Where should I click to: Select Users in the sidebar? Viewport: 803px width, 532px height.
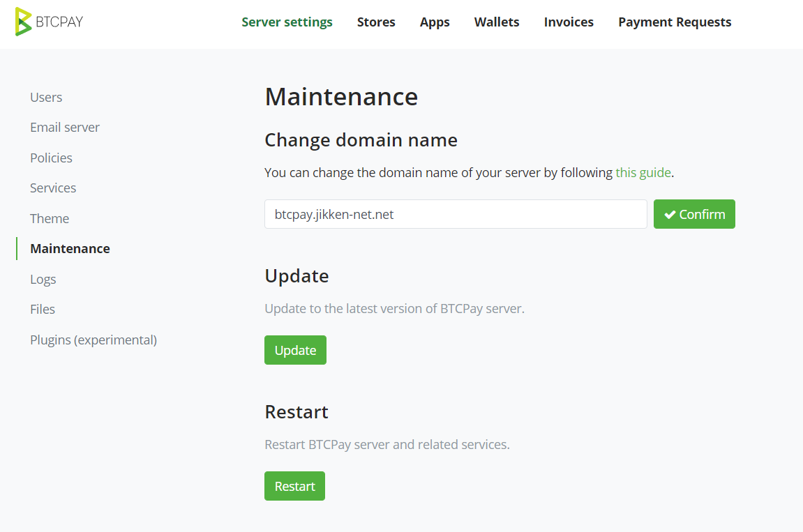[x=46, y=98]
